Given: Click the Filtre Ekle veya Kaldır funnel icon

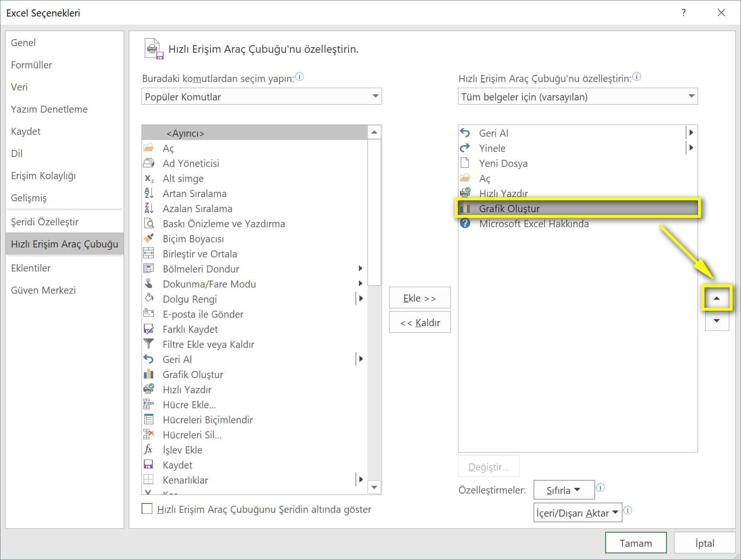Looking at the screenshot, I should point(149,344).
